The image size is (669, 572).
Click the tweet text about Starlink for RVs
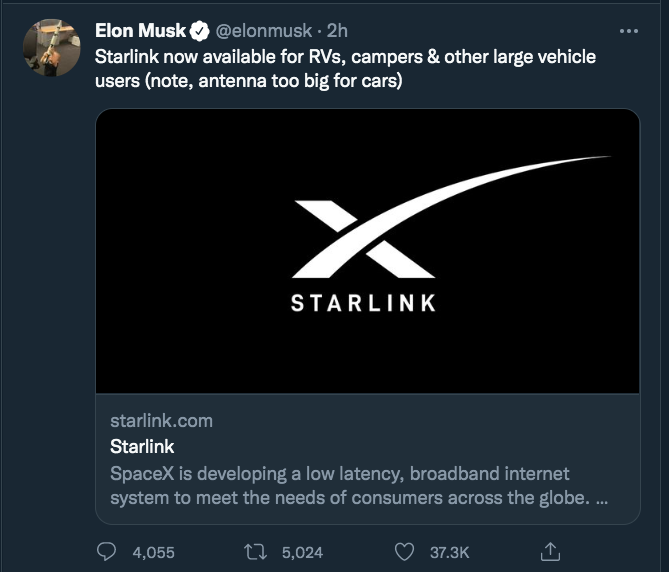tap(345, 68)
